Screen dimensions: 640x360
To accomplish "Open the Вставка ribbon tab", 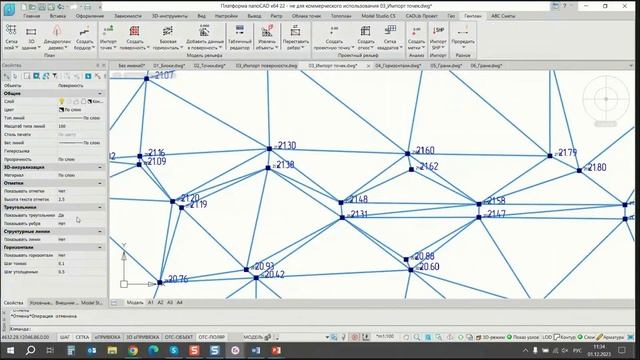I will (x=58, y=16).
